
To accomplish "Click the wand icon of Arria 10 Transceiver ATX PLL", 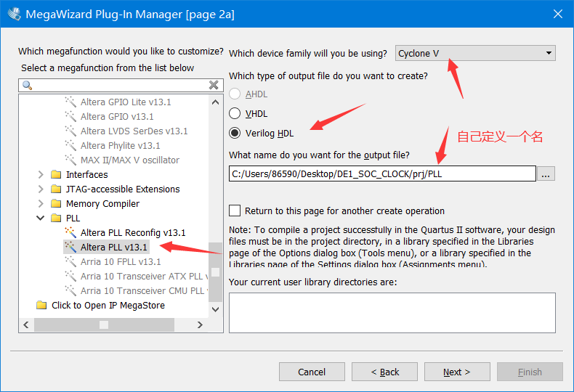I will pyautogui.click(x=70, y=276).
